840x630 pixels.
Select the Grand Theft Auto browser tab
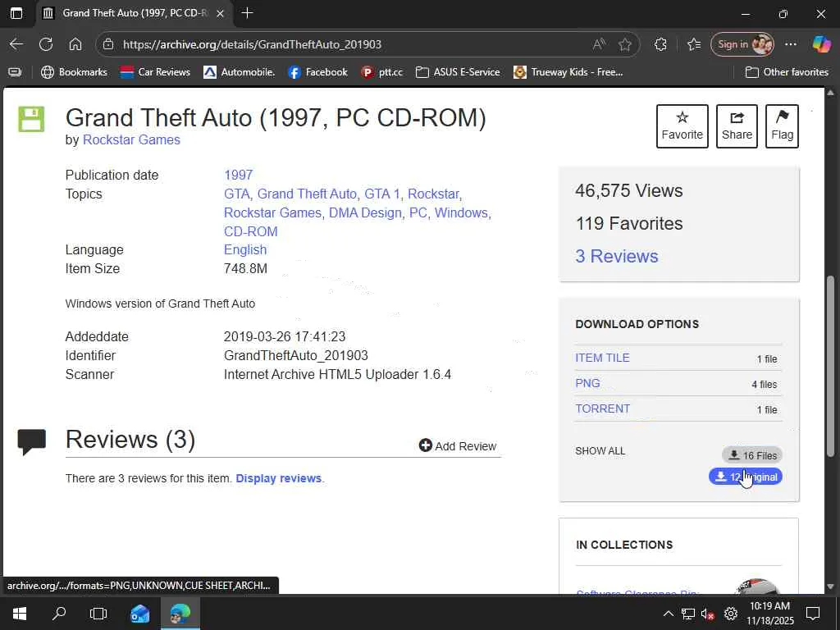point(134,13)
